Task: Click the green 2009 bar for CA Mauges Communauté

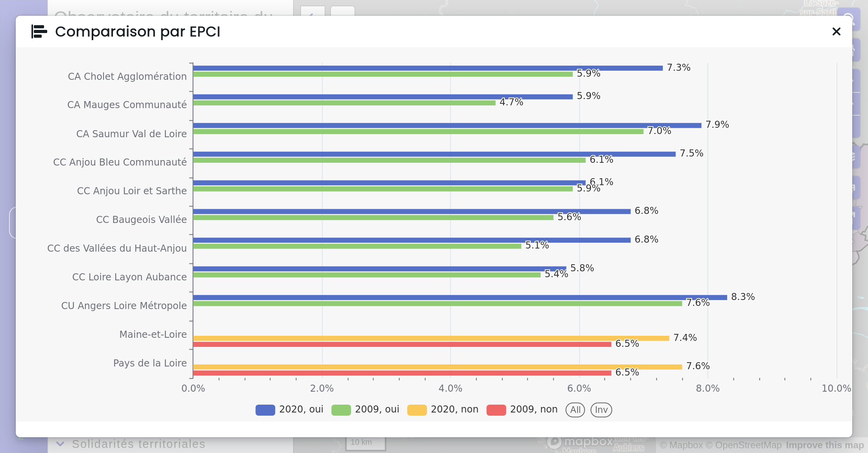Action: (x=344, y=103)
